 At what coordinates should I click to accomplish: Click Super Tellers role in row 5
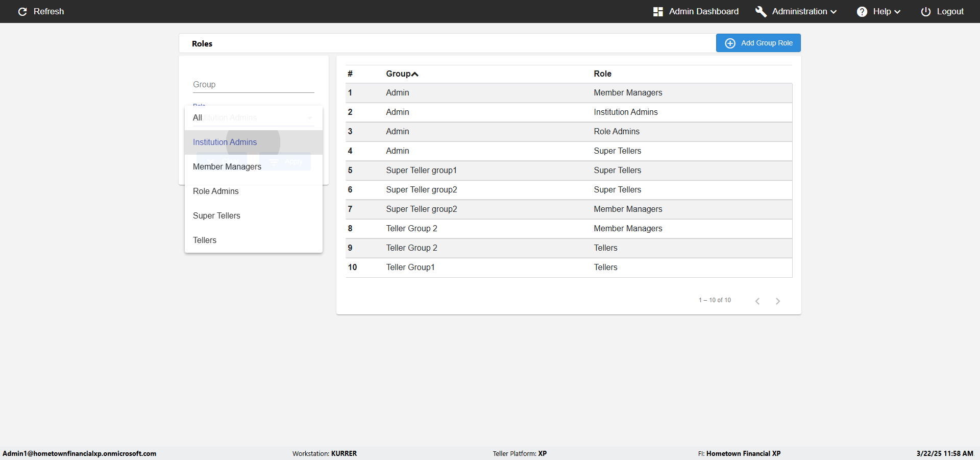tap(617, 170)
